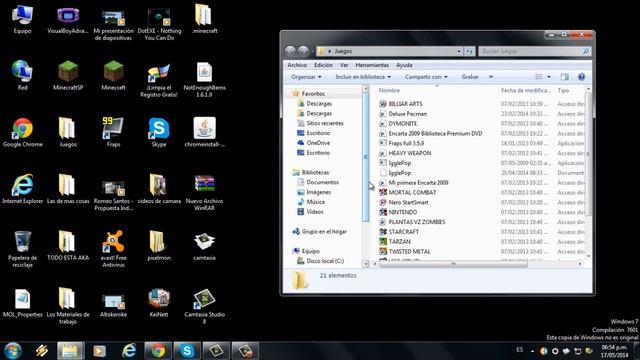Select the Papelera de reciclaje icon
Screen dimensions: 640x360
[22, 249]
